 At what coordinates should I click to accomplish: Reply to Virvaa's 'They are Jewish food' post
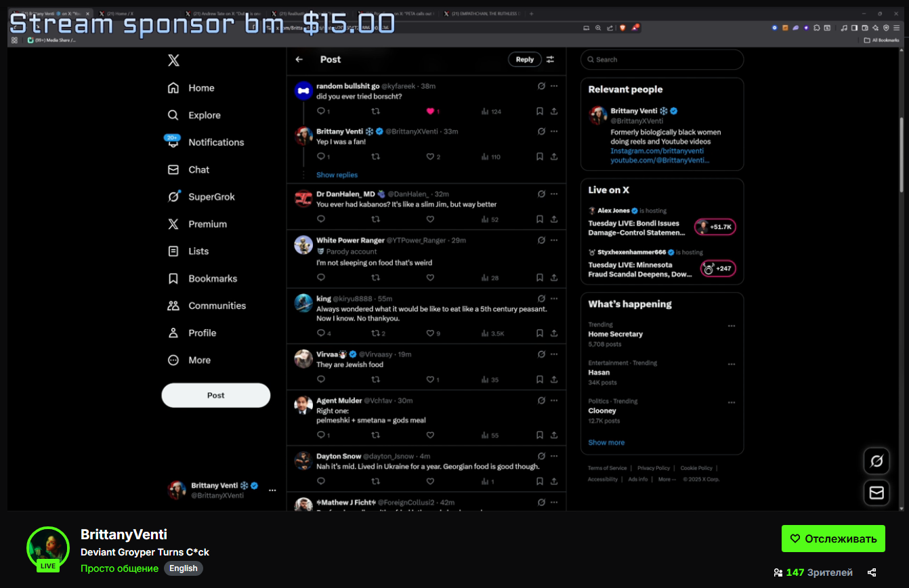[321, 379]
